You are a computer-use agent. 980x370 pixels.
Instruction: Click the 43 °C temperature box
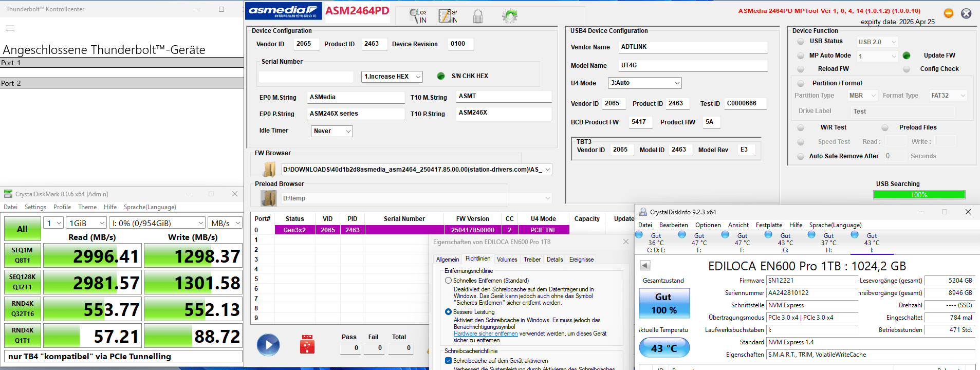[x=664, y=348]
